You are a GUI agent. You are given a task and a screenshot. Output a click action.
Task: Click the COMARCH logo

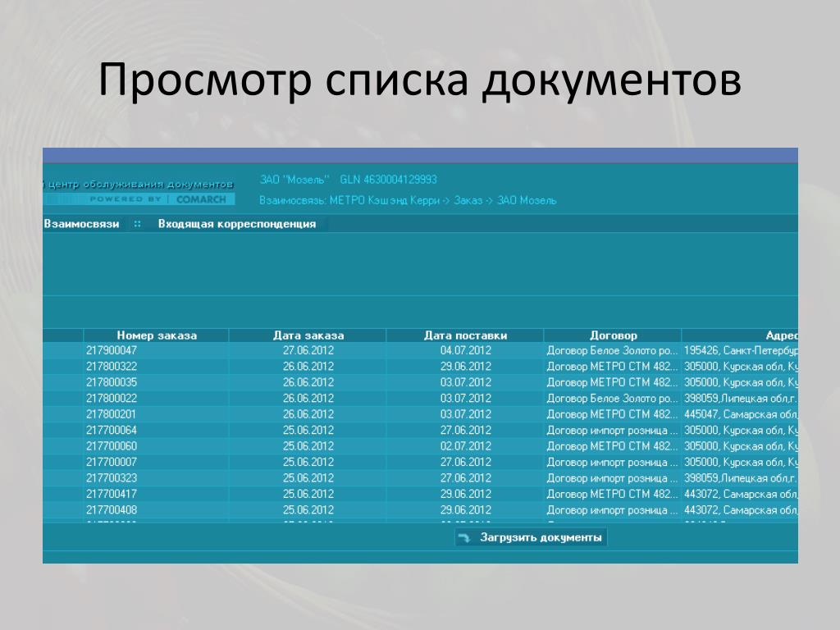[x=201, y=199]
